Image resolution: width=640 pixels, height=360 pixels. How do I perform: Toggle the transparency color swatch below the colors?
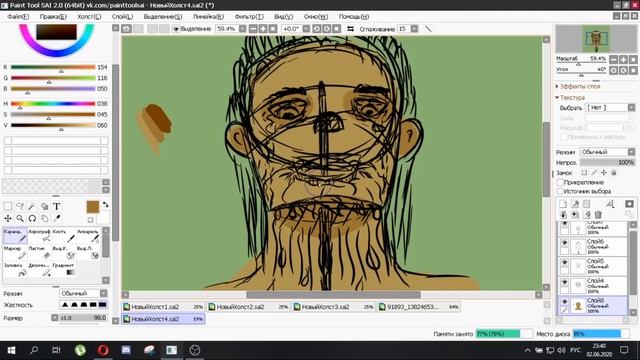point(91,220)
